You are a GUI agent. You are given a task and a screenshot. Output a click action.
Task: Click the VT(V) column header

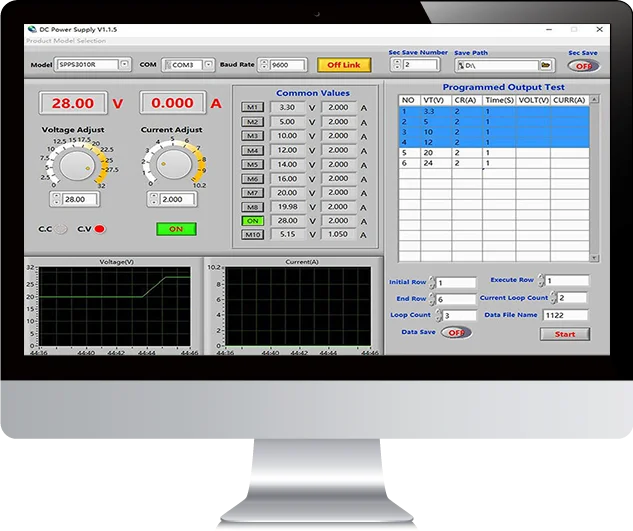[436, 100]
